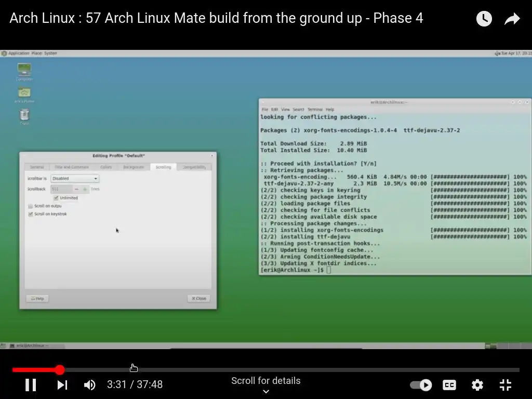Click the workspace switcher in bottom panel
Image resolution: width=532 pixels, height=399 pixels.
(x=508, y=345)
